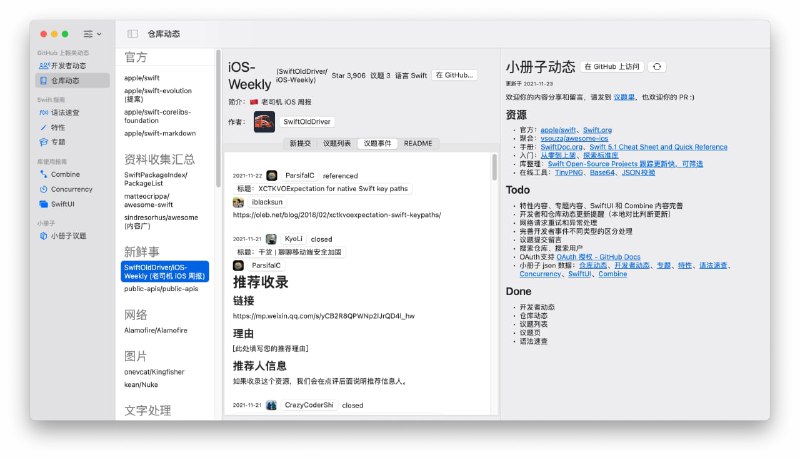Click the Concurrency clock icon
The image size is (800, 460).
43,189
